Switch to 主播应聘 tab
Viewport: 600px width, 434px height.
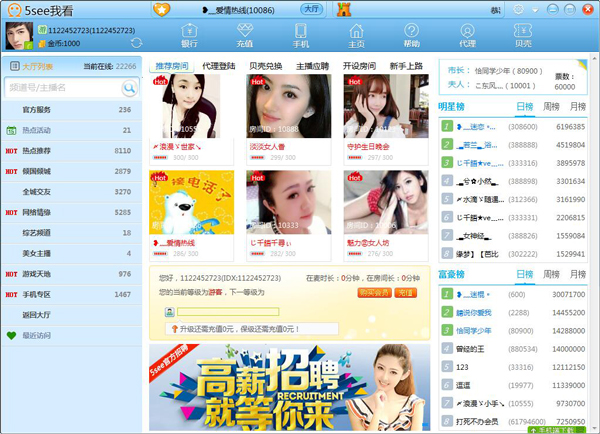(312, 66)
